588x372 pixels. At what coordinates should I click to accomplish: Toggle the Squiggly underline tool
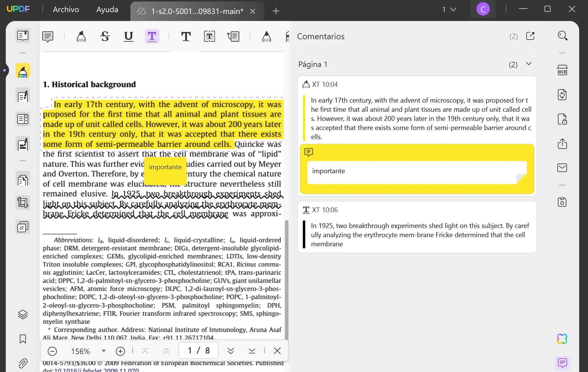(x=152, y=37)
